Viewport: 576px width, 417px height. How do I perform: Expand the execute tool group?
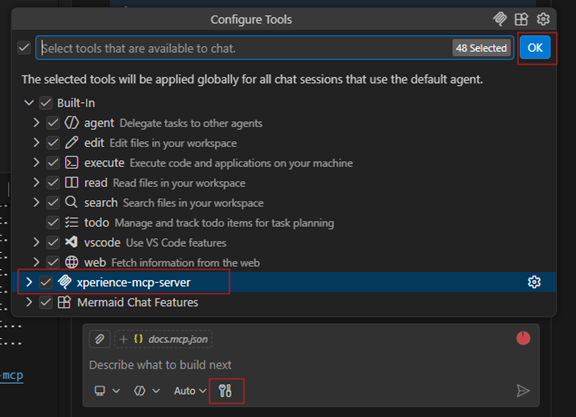click(x=36, y=163)
